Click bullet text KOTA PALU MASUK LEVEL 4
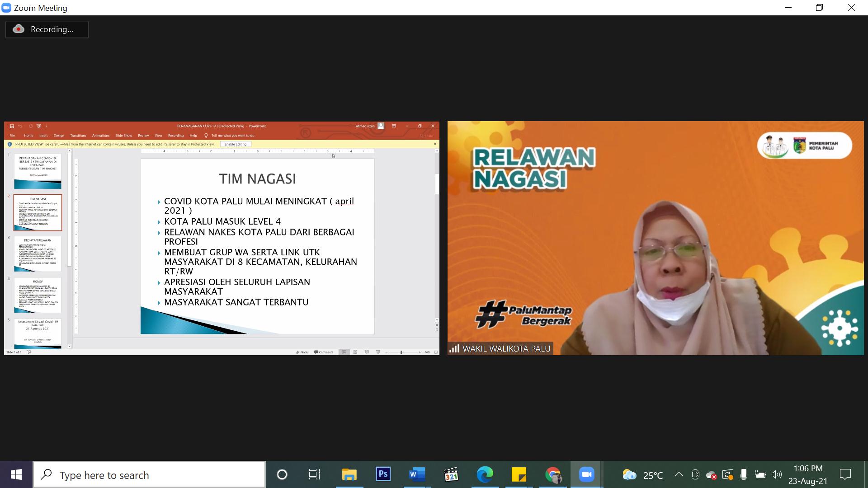Viewport: 868px width, 488px height. pyautogui.click(x=222, y=221)
